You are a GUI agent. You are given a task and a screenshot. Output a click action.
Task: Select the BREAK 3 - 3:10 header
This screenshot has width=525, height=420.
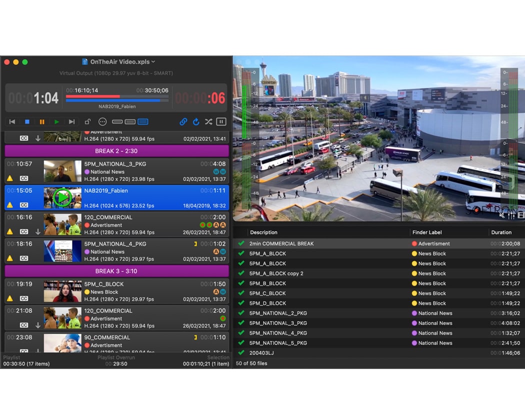point(116,271)
